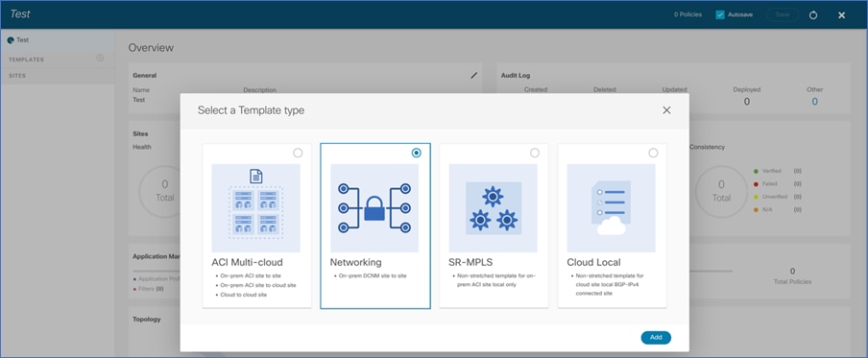The width and height of the screenshot is (868, 358).
Task: Click the disabled Save button
Action: coord(783,15)
